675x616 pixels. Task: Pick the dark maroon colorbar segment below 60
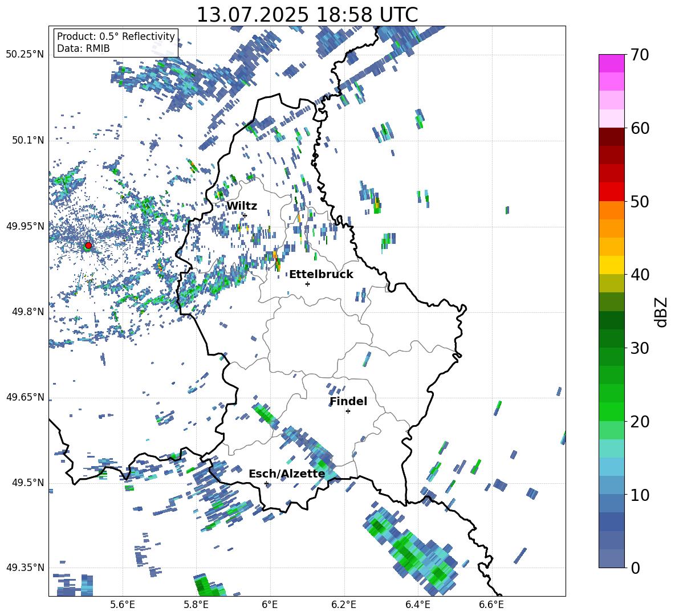tap(611, 137)
